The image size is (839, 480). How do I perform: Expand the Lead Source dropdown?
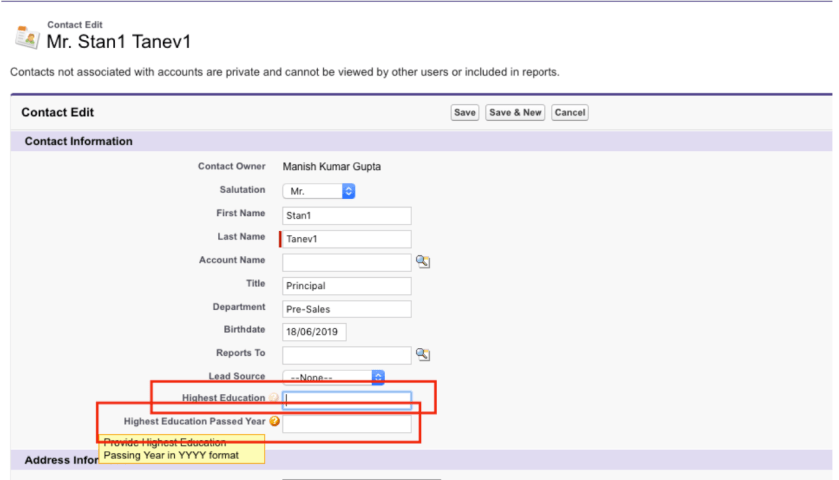tap(335, 377)
